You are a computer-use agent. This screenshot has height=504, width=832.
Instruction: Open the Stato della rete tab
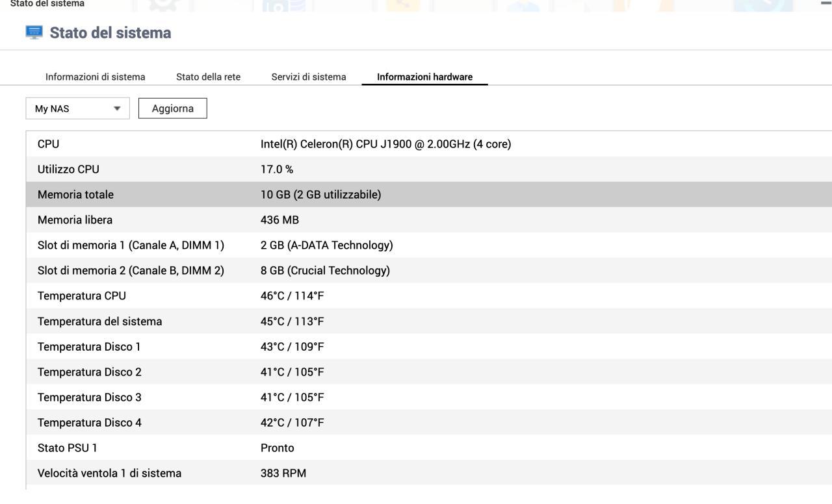point(208,77)
